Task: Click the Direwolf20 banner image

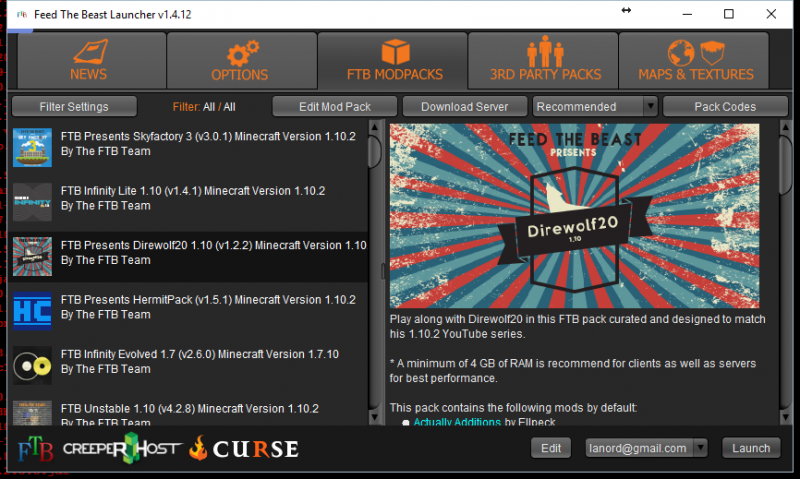Action: tap(574, 216)
